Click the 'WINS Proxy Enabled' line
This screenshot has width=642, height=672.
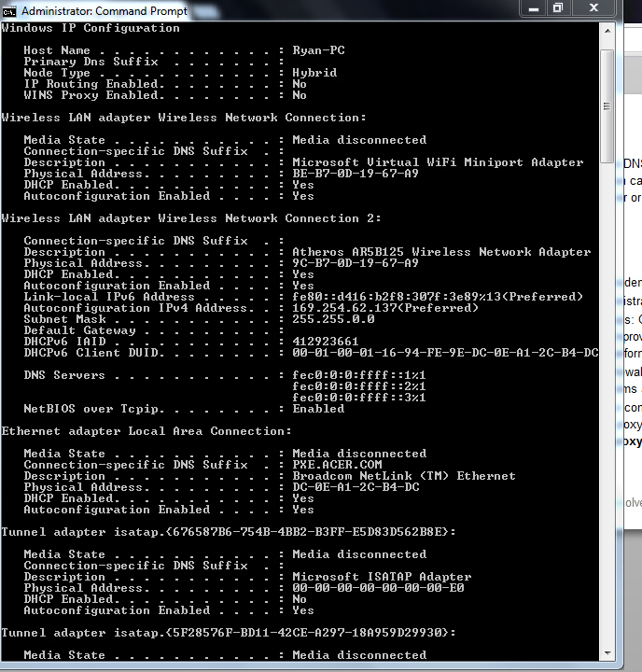[165, 95]
